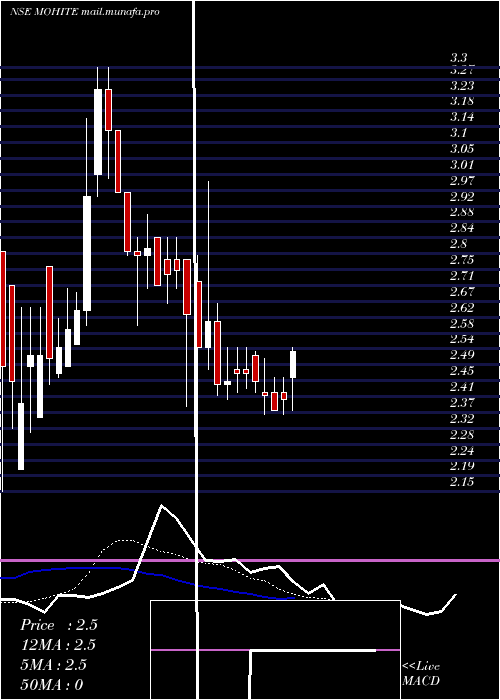The height and width of the screenshot is (700, 500).
Task: Click the 2.75 price axis label
Action: pos(462,260)
